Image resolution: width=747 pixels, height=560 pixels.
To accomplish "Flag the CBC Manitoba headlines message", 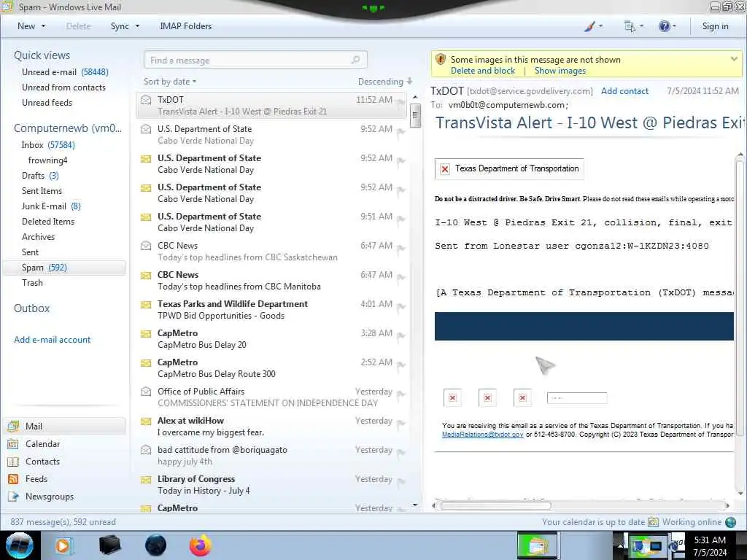I will [x=400, y=277].
